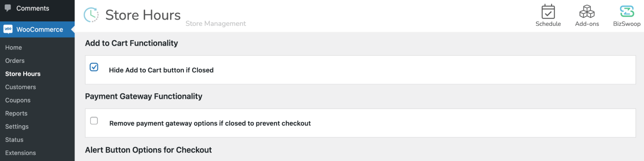Open the Customers page

click(x=21, y=87)
